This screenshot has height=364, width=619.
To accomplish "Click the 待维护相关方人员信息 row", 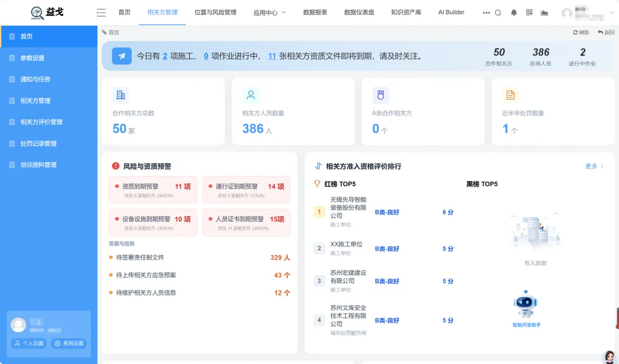I will pyautogui.click(x=199, y=293).
